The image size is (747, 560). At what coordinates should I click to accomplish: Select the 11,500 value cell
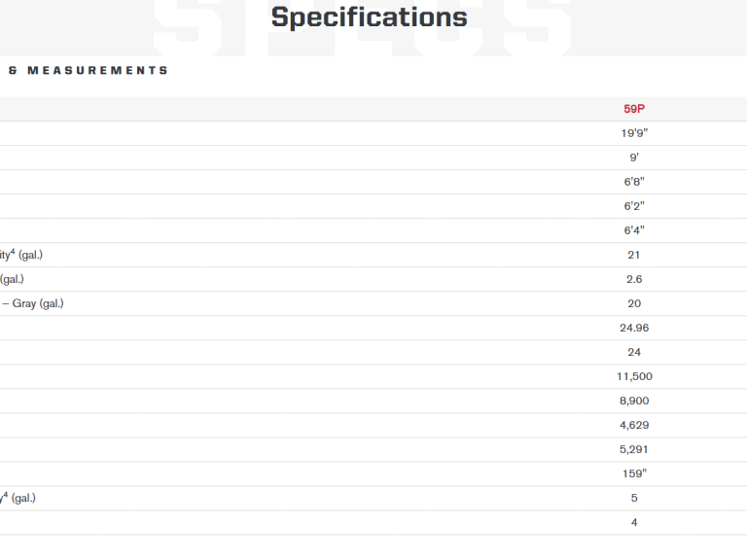pyautogui.click(x=634, y=376)
